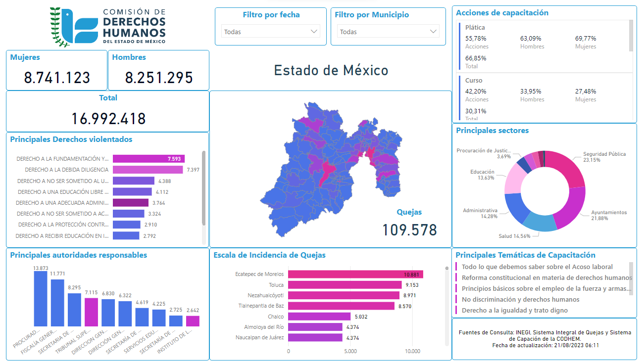This screenshot has width=643, height=364.
Task: Click the Plática training card
Action: tap(543, 46)
